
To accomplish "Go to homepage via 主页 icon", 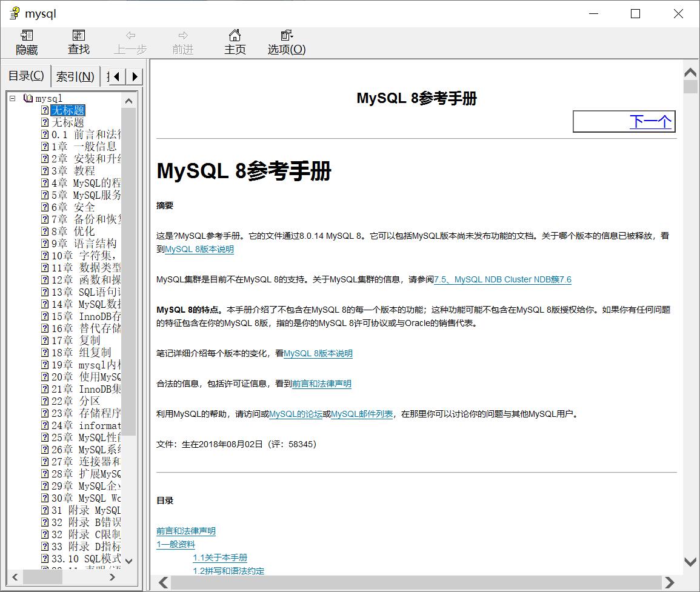I will (235, 41).
